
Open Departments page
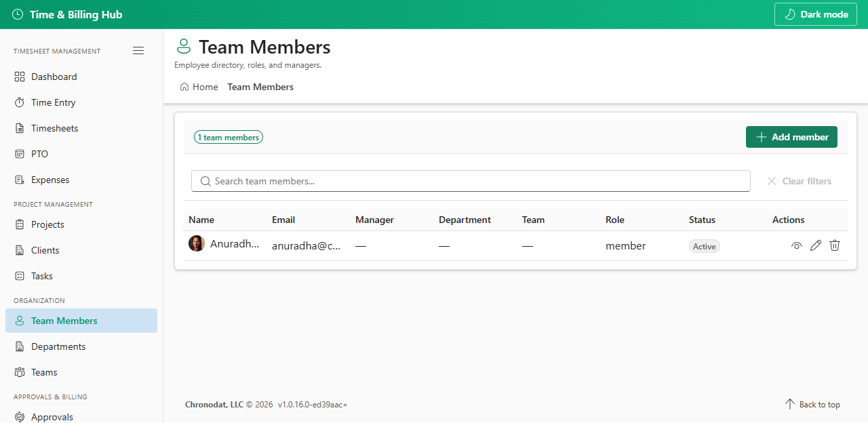point(81,346)
